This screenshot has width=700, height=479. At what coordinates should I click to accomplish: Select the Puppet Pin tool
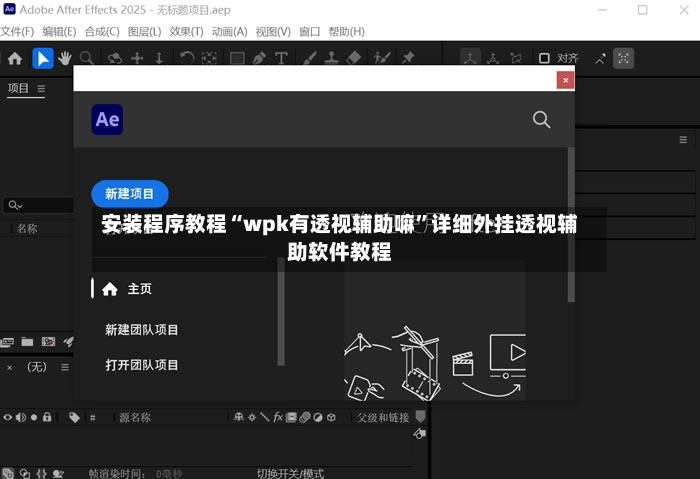point(408,58)
